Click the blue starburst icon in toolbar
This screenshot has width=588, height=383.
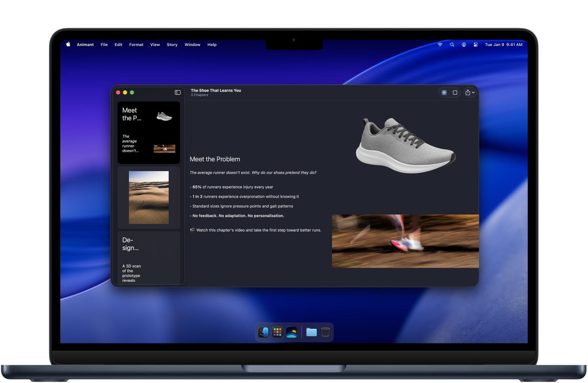coord(444,92)
